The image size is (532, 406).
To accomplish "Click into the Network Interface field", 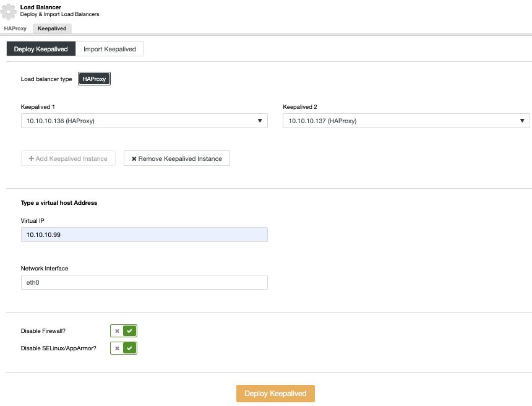I will point(144,282).
